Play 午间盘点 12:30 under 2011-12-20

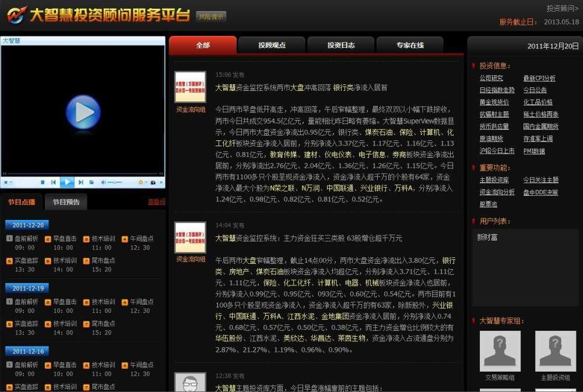[138, 243]
